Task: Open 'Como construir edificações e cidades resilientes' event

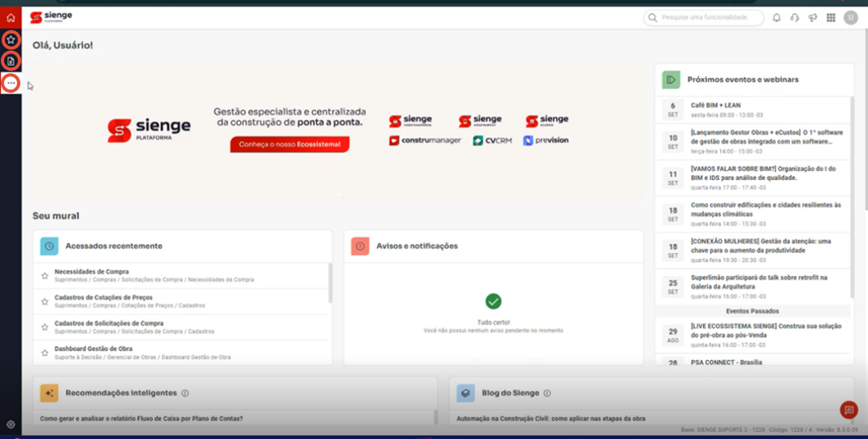Action: 753,214
